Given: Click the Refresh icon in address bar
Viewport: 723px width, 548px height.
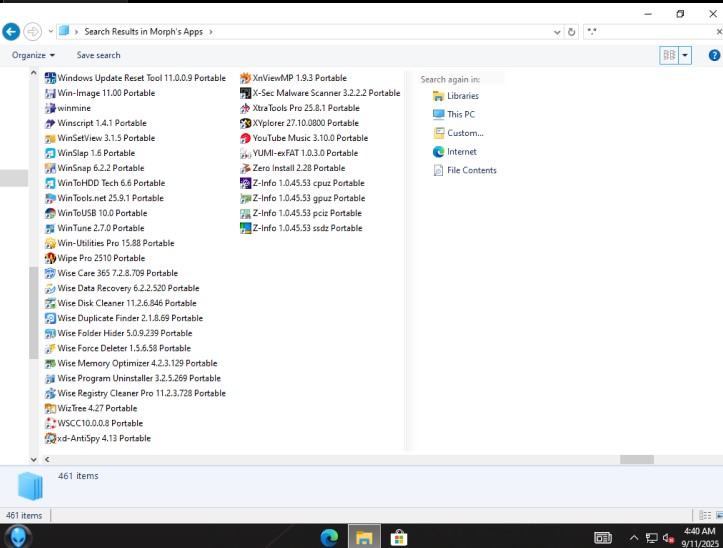Looking at the screenshot, I should click(x=571, y=32).
